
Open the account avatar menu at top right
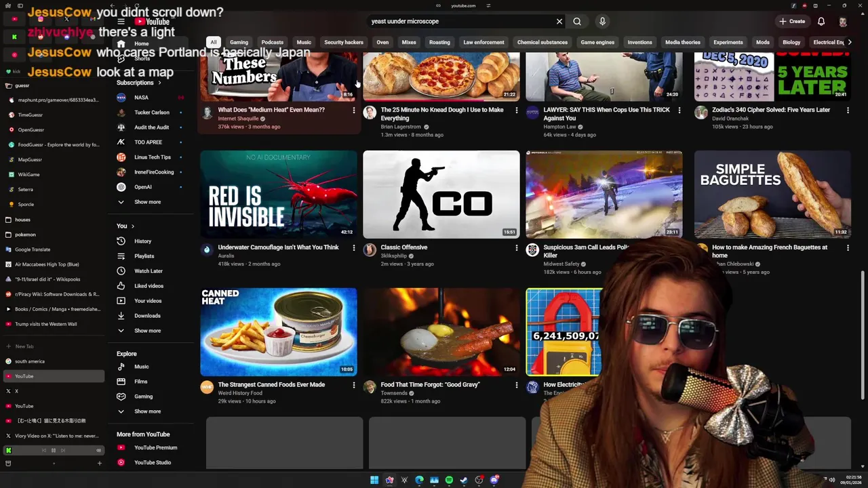point(843,22)
